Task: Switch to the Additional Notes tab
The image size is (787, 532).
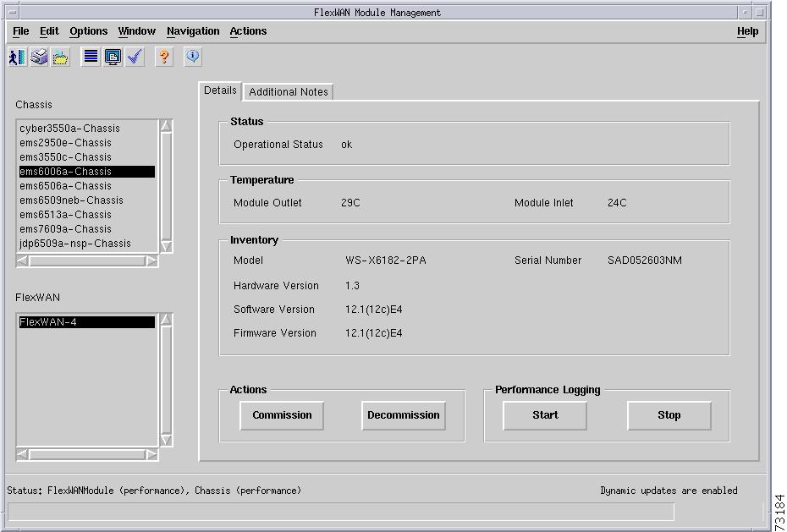Action: (288, 91)
